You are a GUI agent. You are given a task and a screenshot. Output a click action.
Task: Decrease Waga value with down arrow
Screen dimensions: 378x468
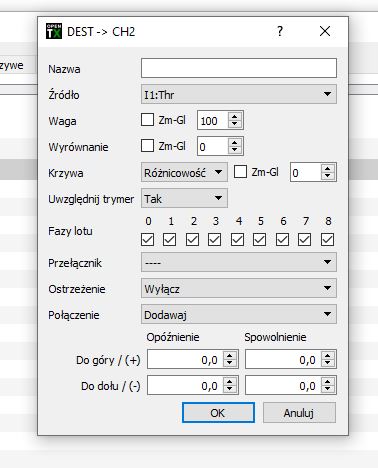(235, 124)
